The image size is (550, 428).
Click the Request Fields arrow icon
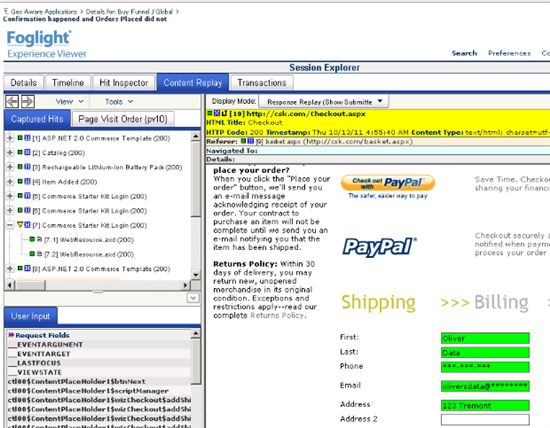pos(11,335)
